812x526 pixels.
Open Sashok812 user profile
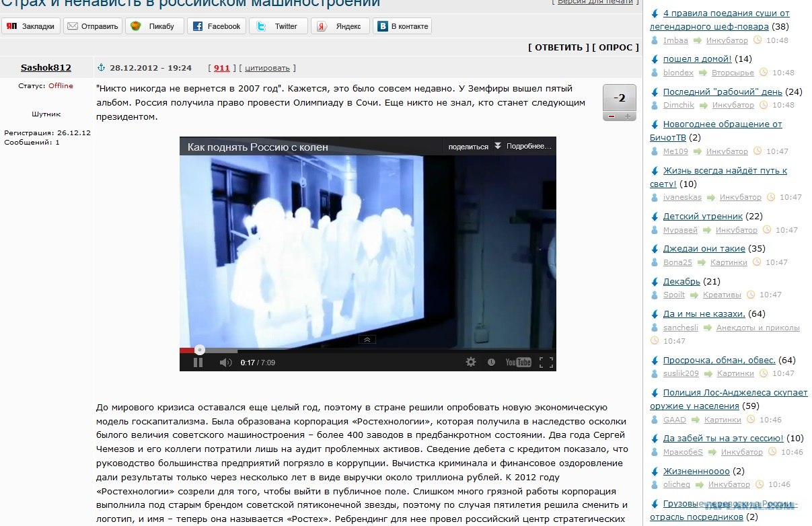pos(46,67)
